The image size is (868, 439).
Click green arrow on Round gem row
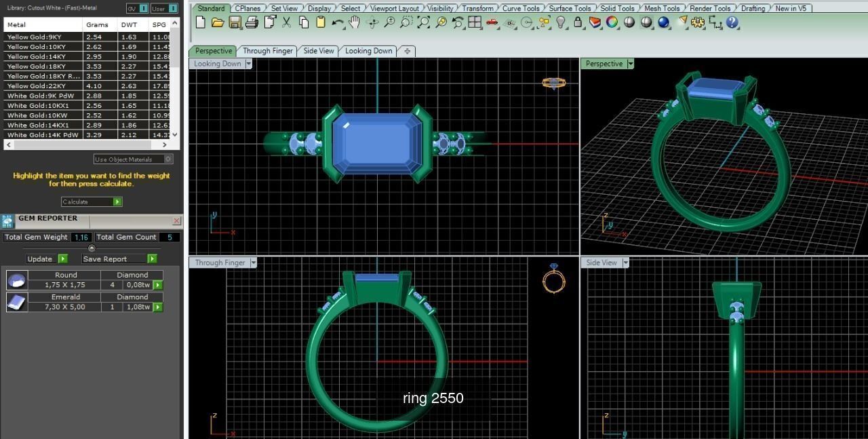[158, 286]
